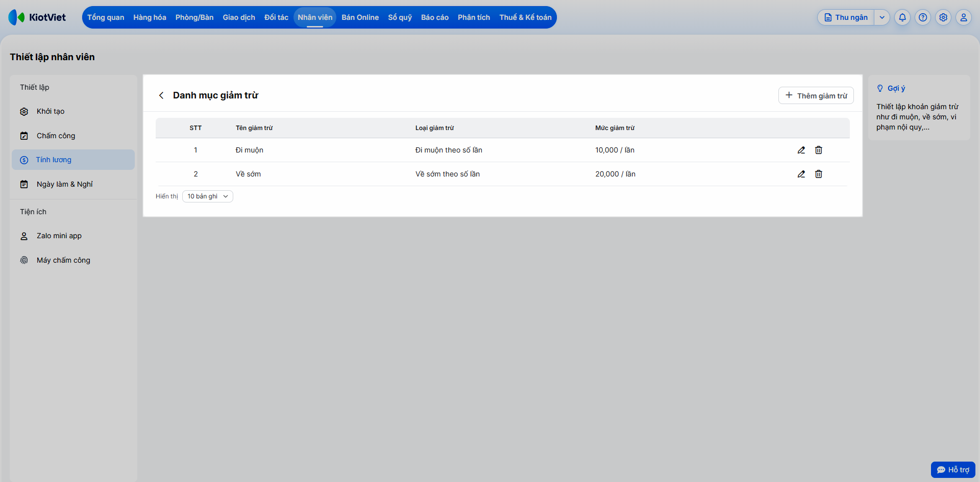Click the Danh mục giảm trừ heading

click(x=215, y=95)
